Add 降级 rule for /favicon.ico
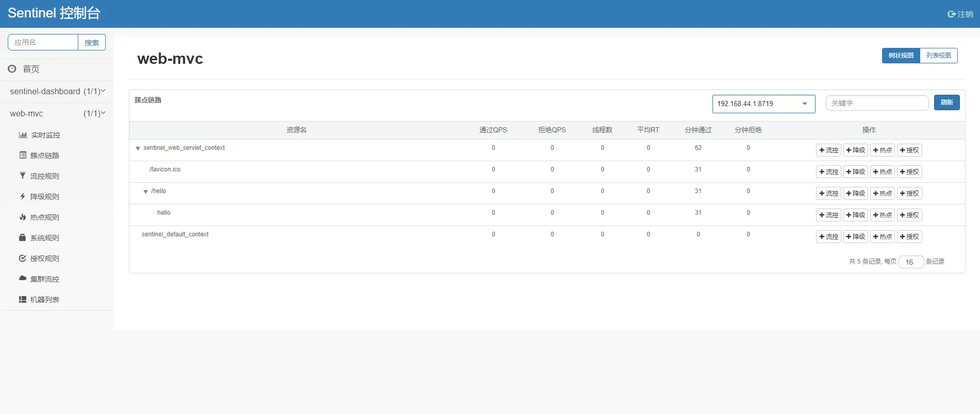This screenshot has width=980, height=414. point(855,172)
